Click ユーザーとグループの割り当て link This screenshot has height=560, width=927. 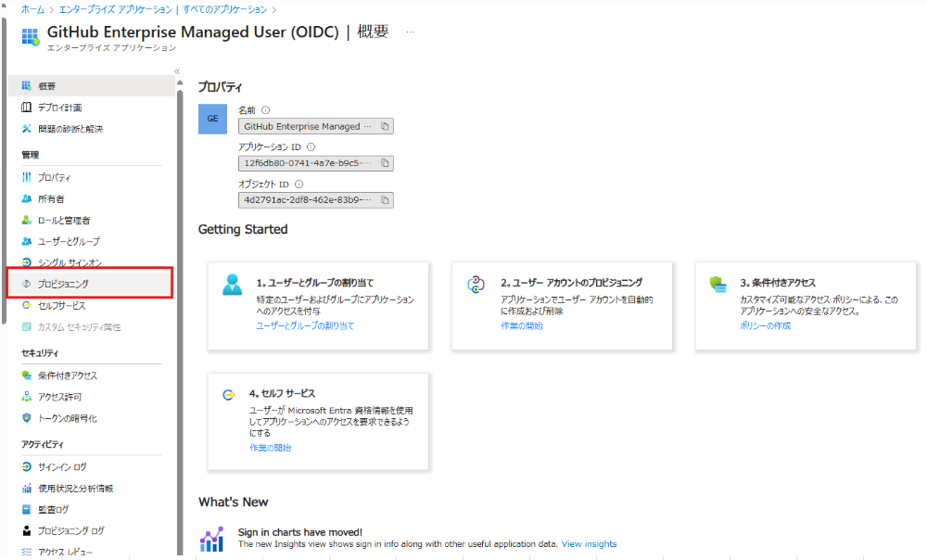pyautogui.click(x=305, y=325)
